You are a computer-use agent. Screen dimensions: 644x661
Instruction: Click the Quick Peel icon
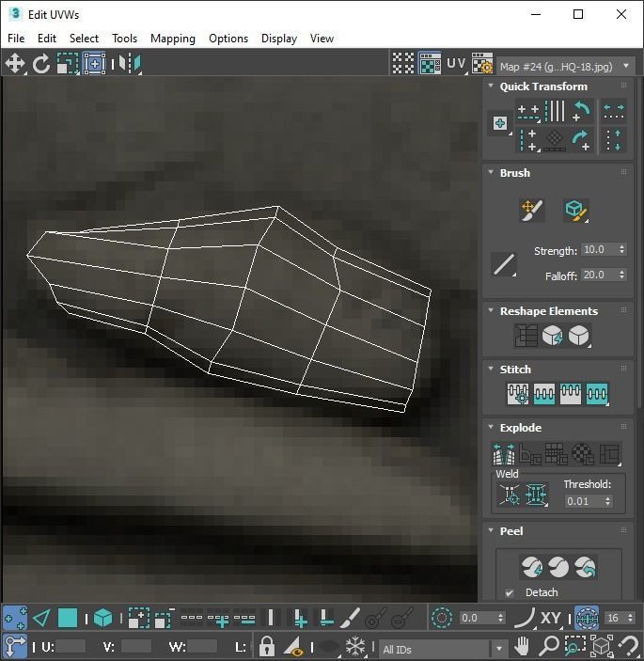click(x=532, y=567)
